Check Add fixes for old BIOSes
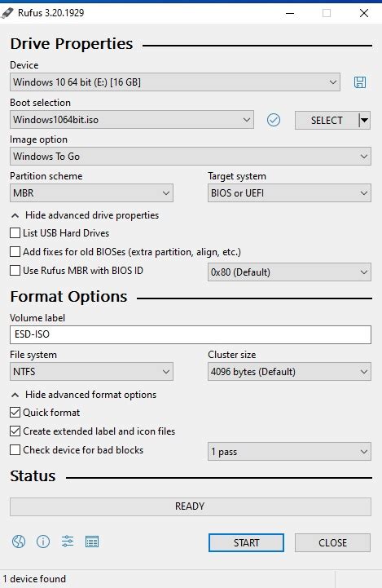Image resolution: width=382 pixels, height=588 pixels. 15,252
